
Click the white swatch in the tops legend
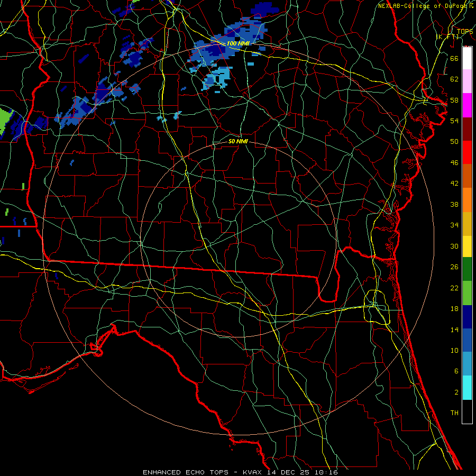(x=467, y=58)
